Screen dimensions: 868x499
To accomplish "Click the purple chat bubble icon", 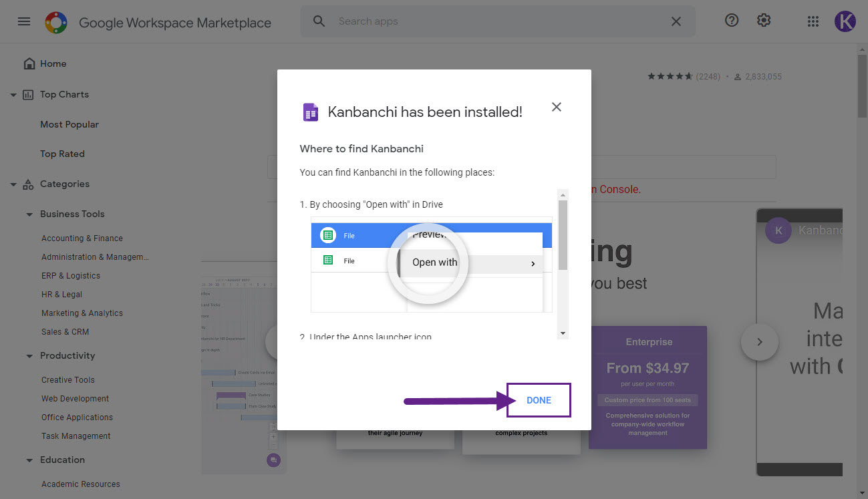I will point(273,460).
